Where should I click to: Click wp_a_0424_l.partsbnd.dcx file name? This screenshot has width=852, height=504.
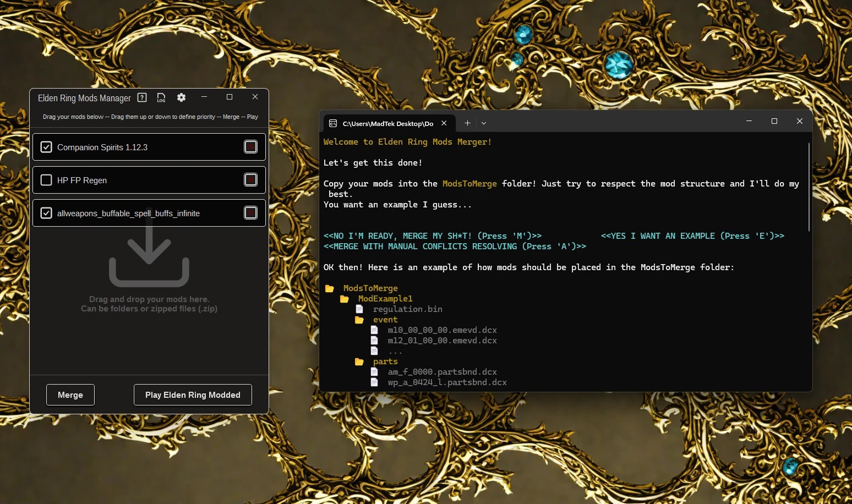point(447,382)
